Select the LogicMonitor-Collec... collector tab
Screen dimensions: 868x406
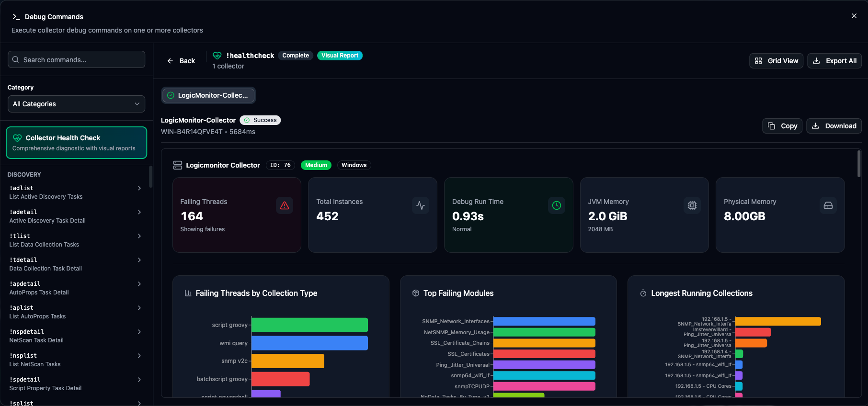coord(208,95)
